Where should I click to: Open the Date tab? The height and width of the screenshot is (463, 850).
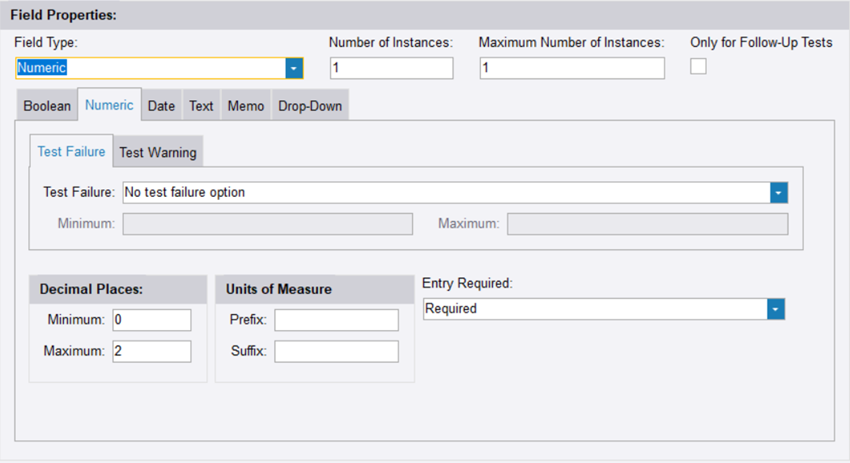tap(161, 106)
